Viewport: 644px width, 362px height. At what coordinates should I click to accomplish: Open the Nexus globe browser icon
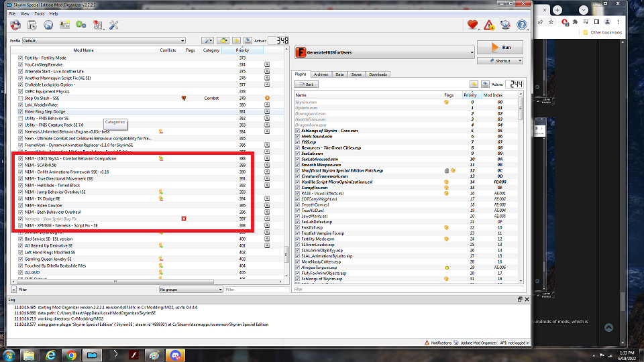pos(48,25)
